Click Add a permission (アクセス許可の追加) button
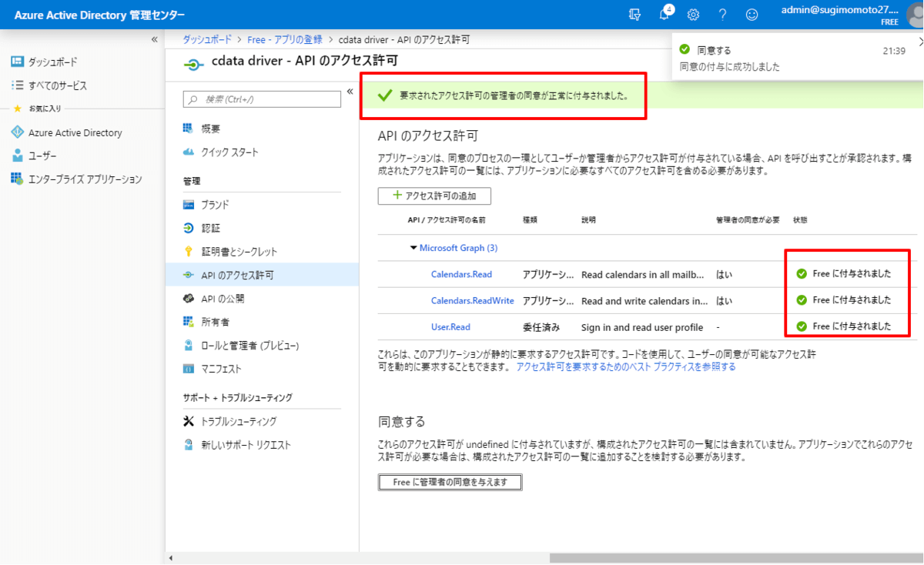The width and height of the screenshot is (924, 565). (x=434, y=196)
